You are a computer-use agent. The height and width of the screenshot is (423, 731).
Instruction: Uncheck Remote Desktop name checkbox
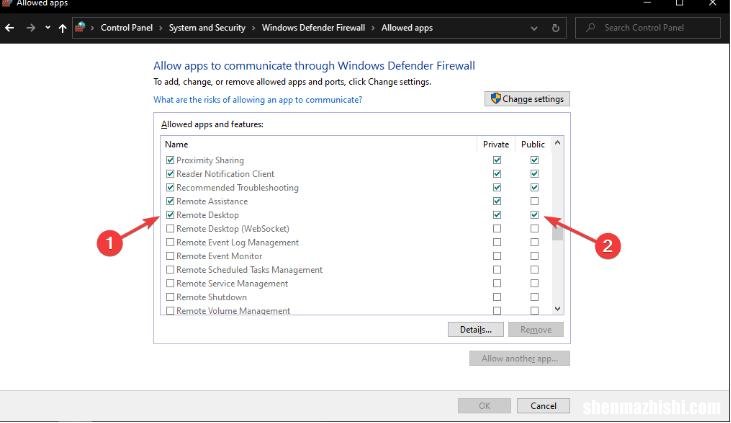170,215
